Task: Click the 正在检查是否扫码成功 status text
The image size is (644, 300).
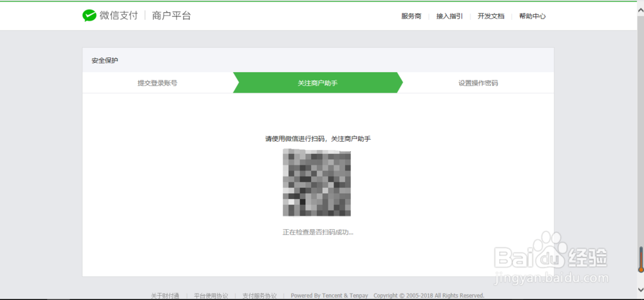Action: click(x=318, y=232)
